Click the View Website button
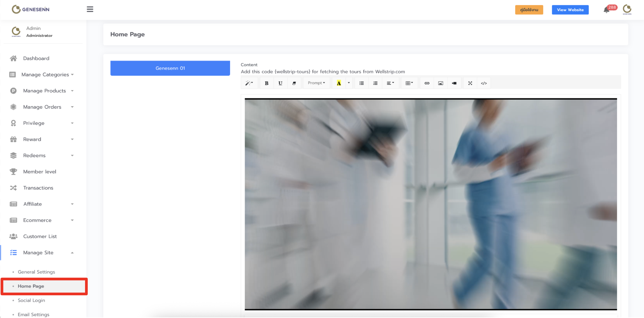The width and height of the screenshot is (644, 318). click(x=570, y=10)
